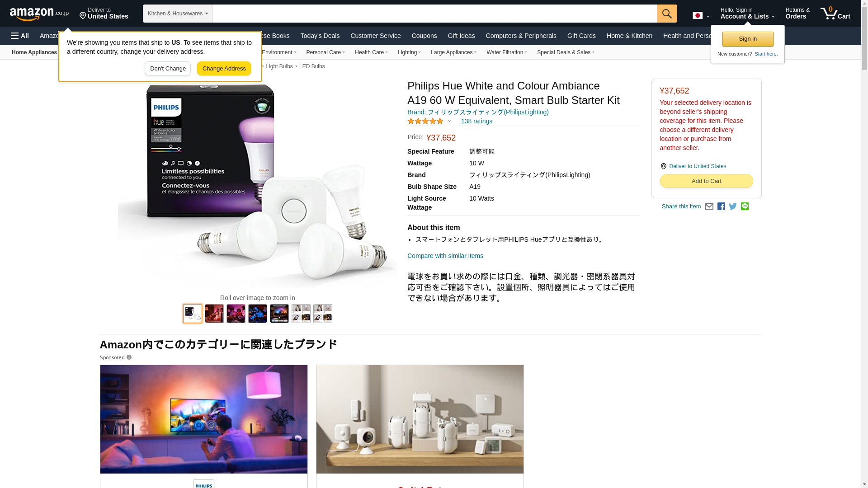The width and height of the screenshot is (868, 488).
Task: Expand the Personal Care submenu
Action: [325, 52]
